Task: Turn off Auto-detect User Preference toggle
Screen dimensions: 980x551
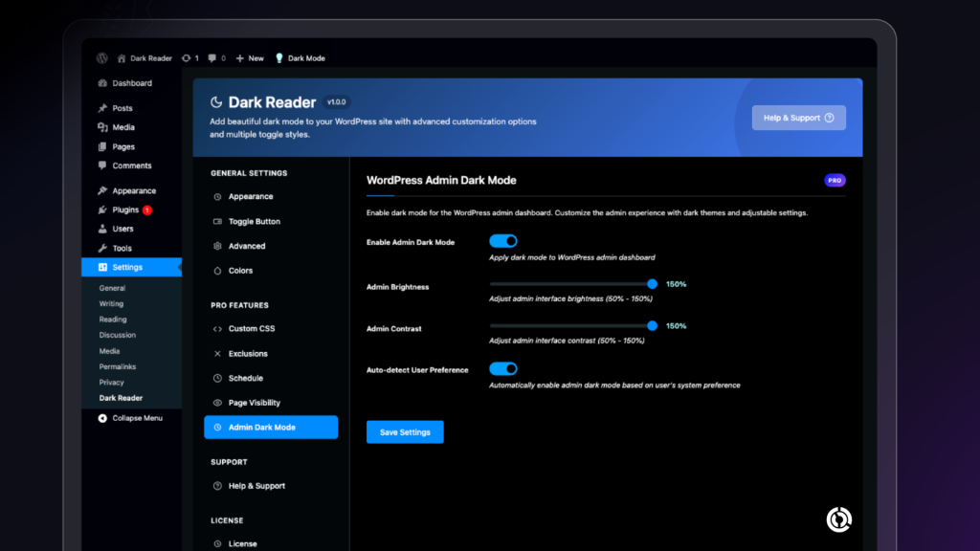Action: pos(503,369)
